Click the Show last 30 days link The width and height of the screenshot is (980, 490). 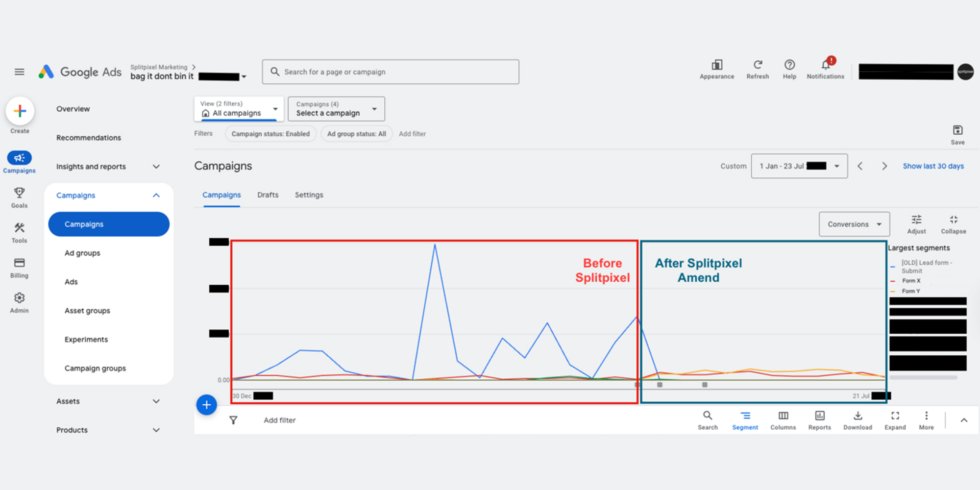tap(932, 166)
